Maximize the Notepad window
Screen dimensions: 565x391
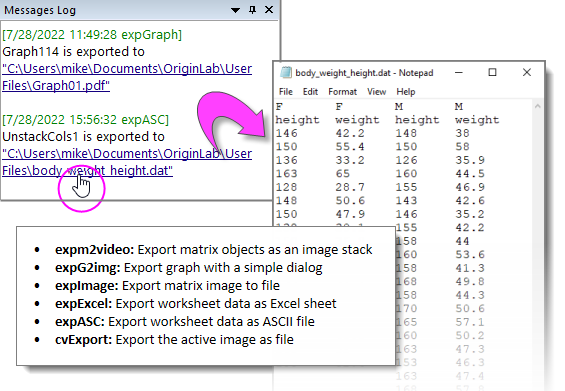(x=492, y=72)
